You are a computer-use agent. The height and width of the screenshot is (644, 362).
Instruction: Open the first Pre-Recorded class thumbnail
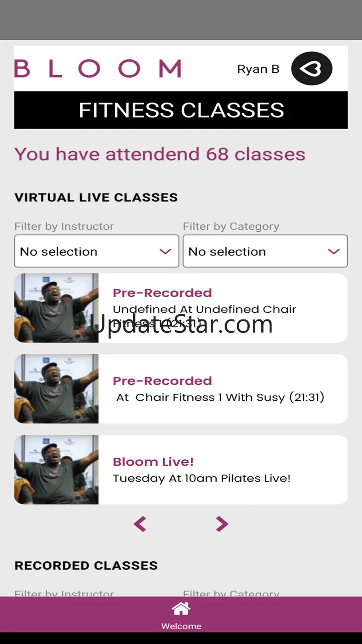tap(56, 308)
